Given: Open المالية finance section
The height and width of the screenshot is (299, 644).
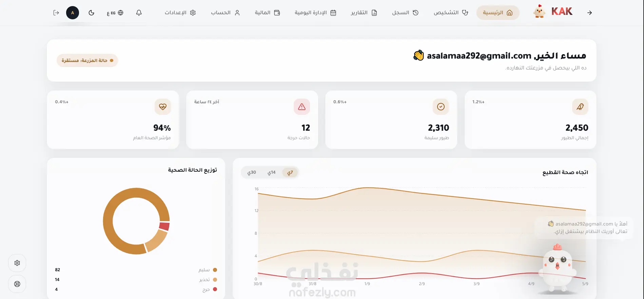Looking at the screenshot, I should click(x=267, y=13).
